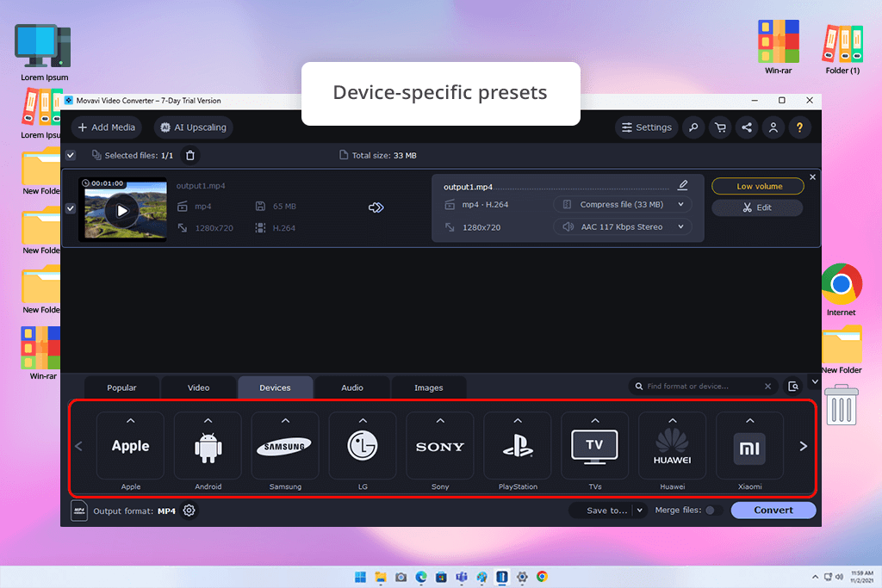Viewport: 882px width, 588px height.
Task: Open the Sony device presets
Action: [x=440, y=446]
